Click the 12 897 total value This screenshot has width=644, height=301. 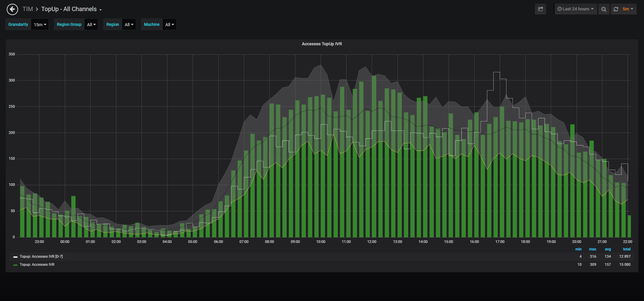625,257
